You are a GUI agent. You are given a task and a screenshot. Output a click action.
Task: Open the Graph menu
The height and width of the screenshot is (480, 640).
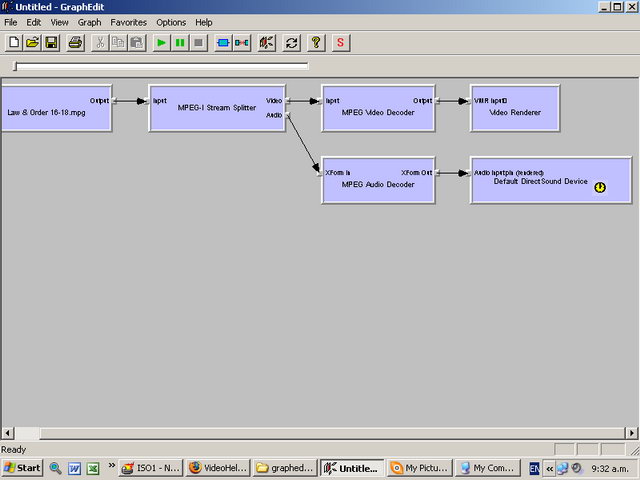[x=89, y=22]
